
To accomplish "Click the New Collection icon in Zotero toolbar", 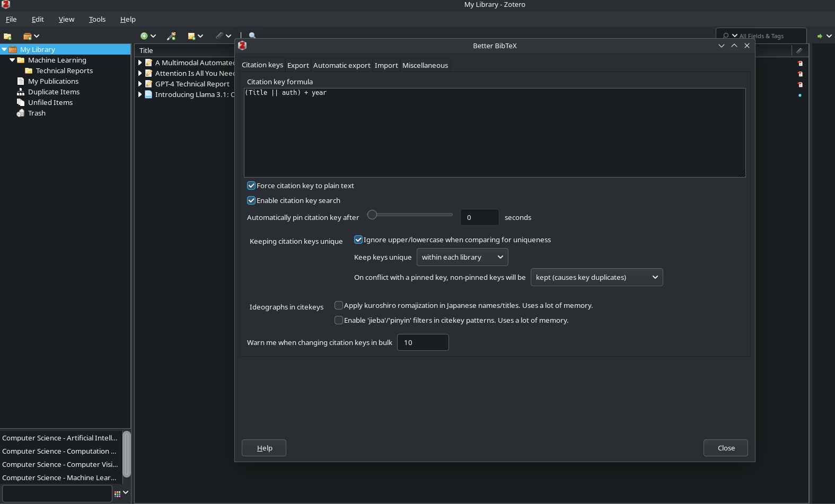I will pyautogui.click(x=7, y=36).
